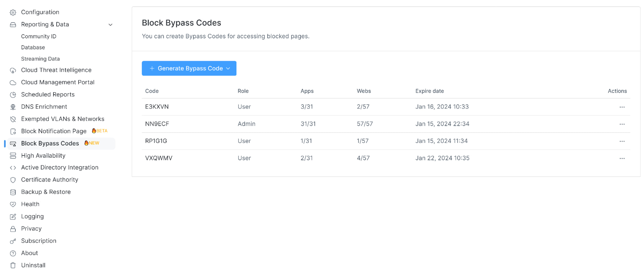Click the High Availability server icon

coord(13,156)
